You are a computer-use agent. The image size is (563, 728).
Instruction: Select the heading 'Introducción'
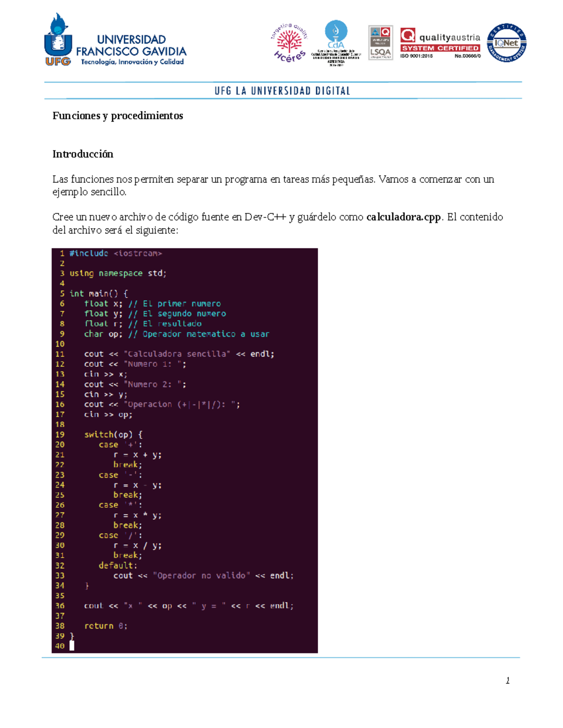point(83,154)
